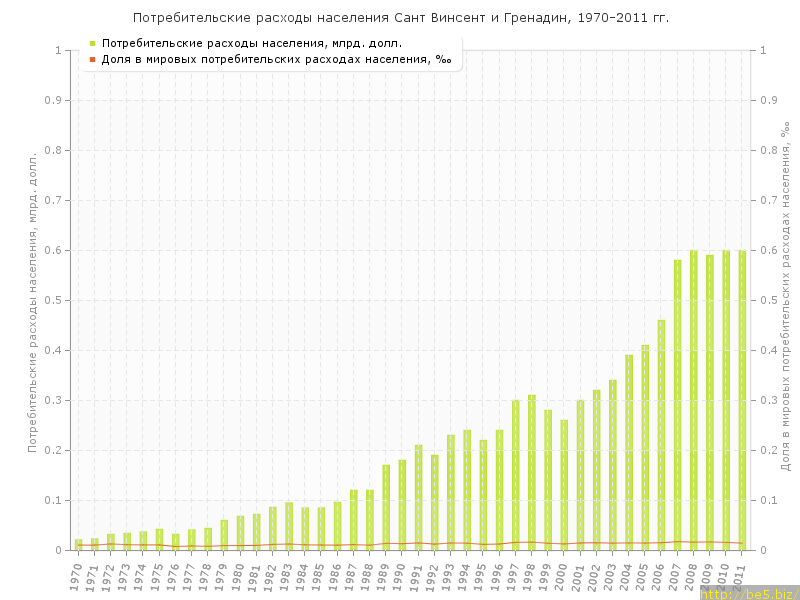Select the 2011 bar at the far right
Image resolution: width=800 pixels, height=600 pixels.
click(742, 400)
